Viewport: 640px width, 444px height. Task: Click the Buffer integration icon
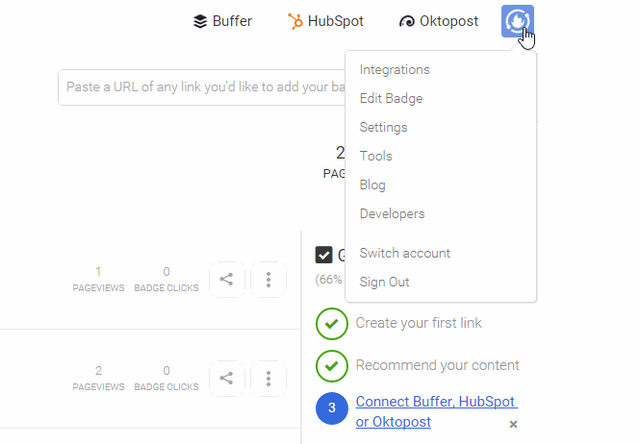(x=200, y=21)
